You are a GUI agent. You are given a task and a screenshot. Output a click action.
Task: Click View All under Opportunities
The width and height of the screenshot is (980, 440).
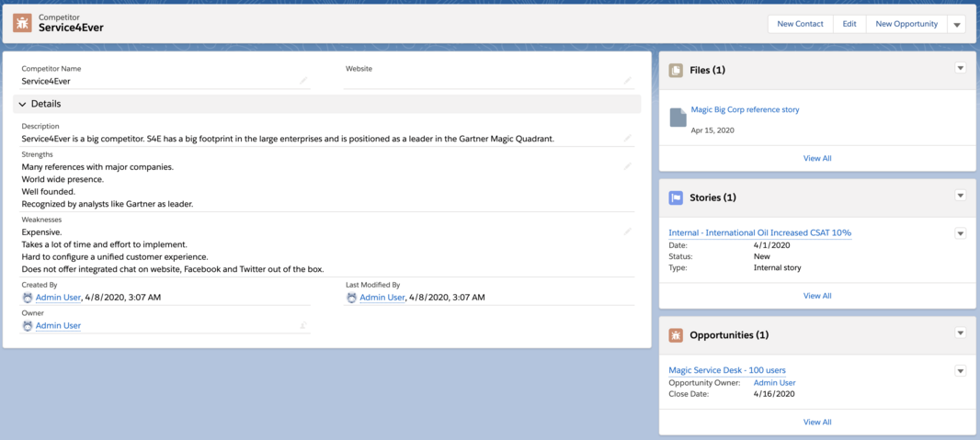click(816, 422)
